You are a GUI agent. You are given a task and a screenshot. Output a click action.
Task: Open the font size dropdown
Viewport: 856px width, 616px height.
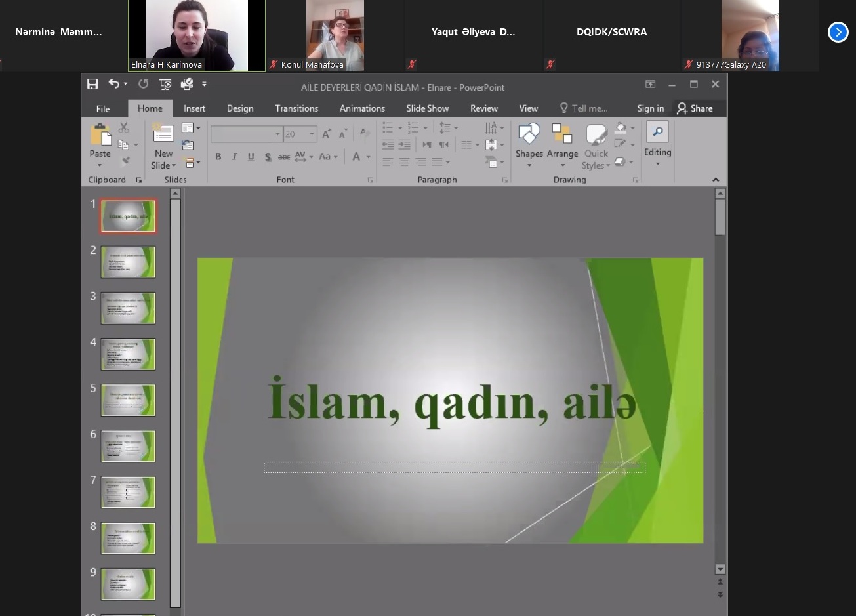312,134
